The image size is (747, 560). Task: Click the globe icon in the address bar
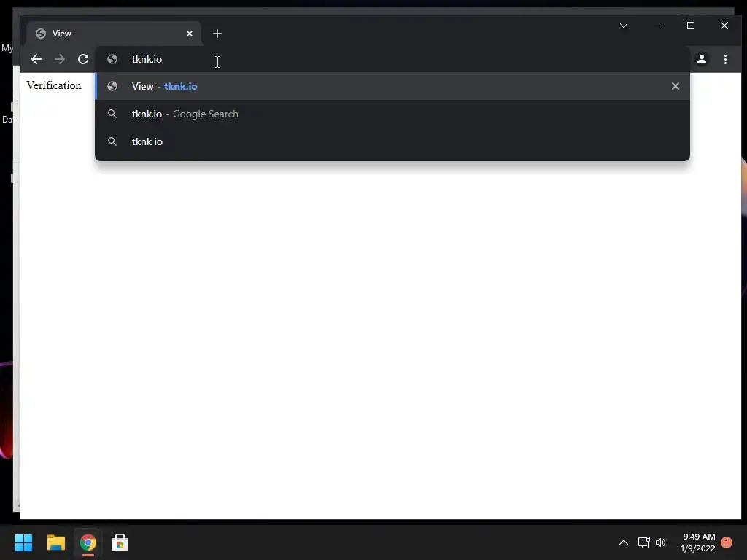(x=112, y=59)
